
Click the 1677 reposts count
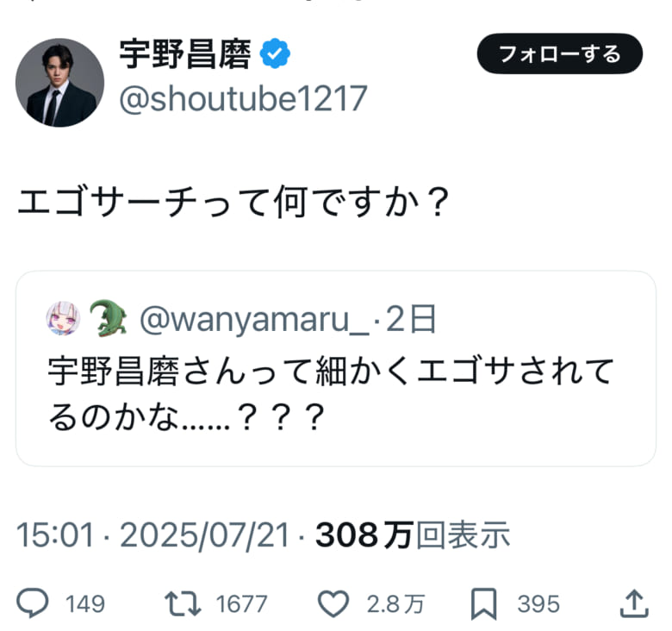[241, 604]
